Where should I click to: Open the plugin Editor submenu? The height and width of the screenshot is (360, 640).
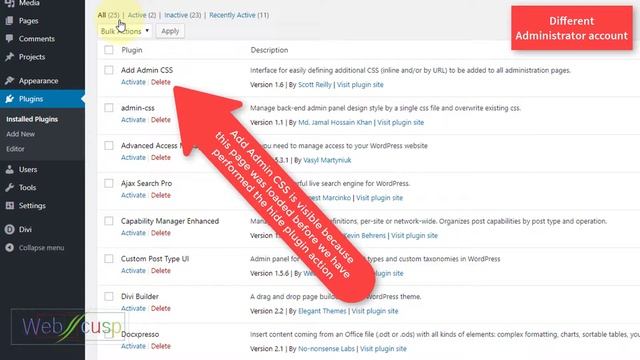(x=15, y=149)
